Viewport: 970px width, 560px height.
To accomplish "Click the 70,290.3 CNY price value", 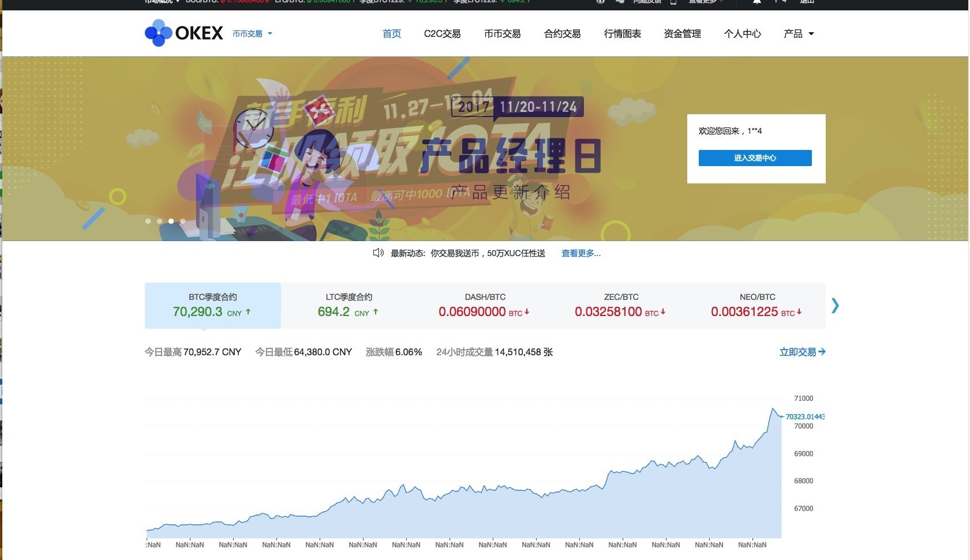I will 211,312.
